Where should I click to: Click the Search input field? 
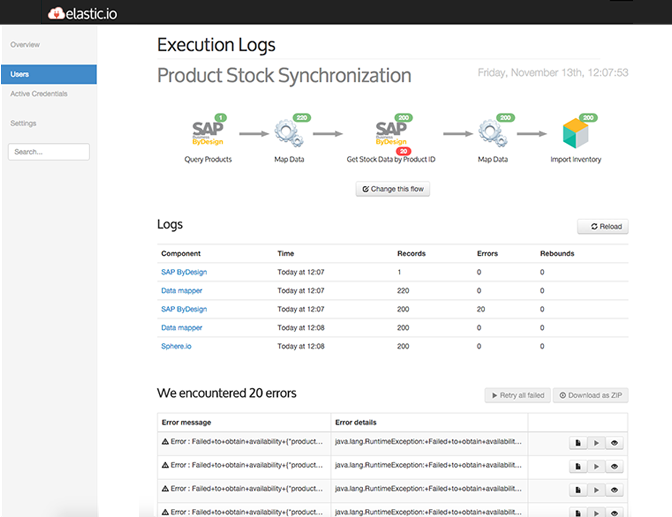pyautogui.click(x=49, y=152)
